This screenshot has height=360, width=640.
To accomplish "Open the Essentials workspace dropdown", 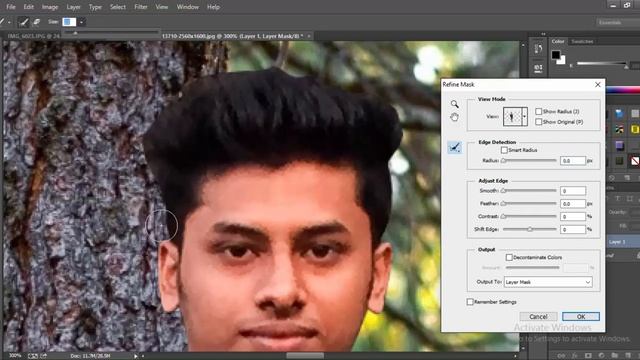I will tap(618, 22).
